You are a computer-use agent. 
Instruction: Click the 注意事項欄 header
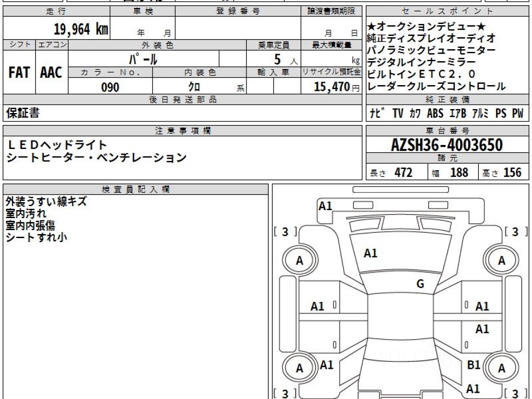tap(183, 131)
